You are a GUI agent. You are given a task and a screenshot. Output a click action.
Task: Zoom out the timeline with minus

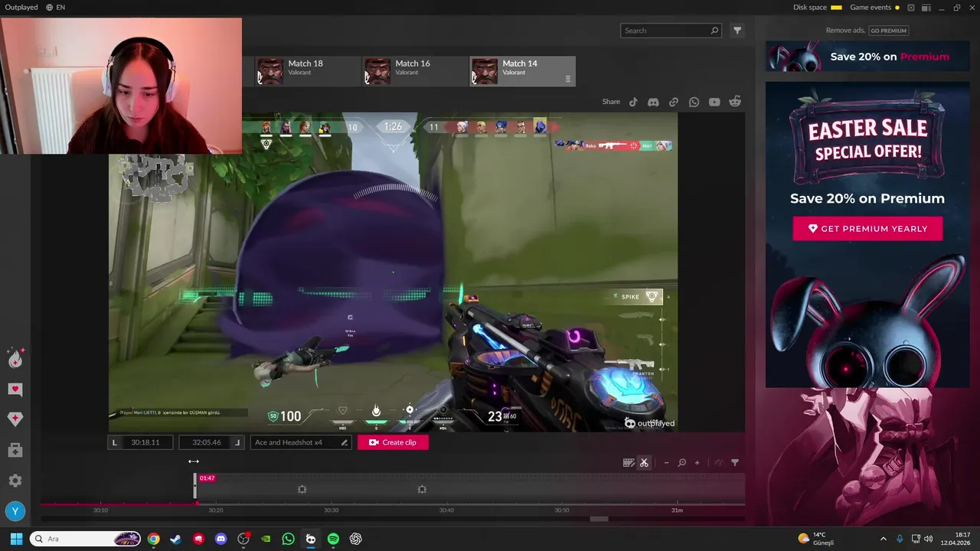click(x=666, y=462)
